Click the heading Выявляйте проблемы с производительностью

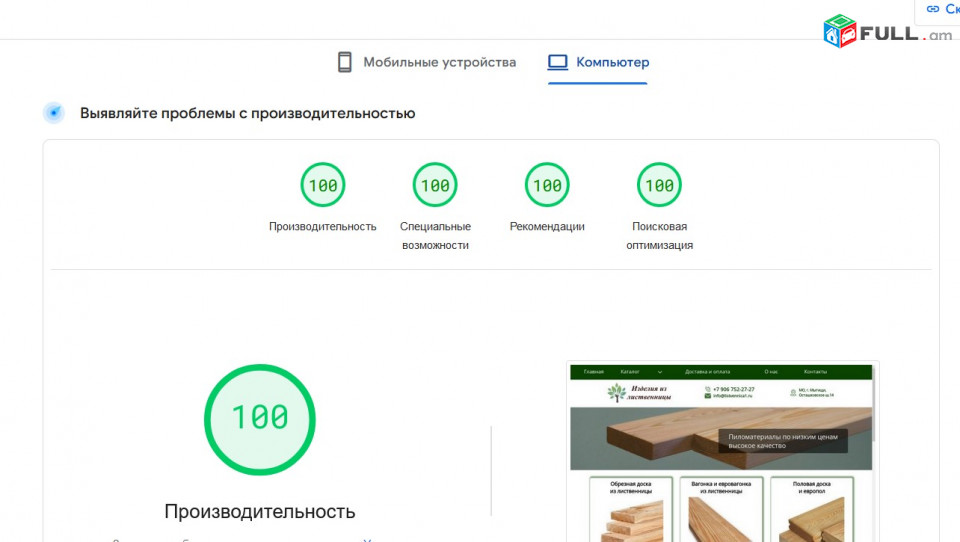pos(247,113)
